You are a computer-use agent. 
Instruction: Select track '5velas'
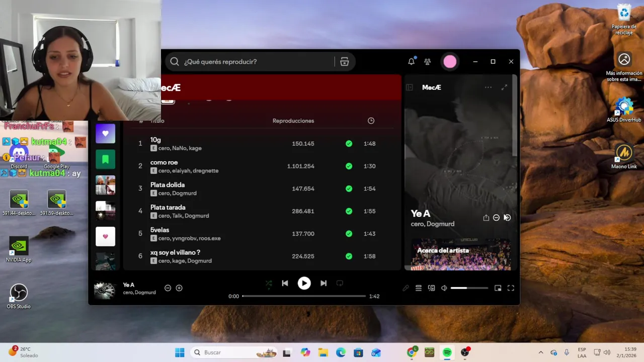click(x=159, y=230)
